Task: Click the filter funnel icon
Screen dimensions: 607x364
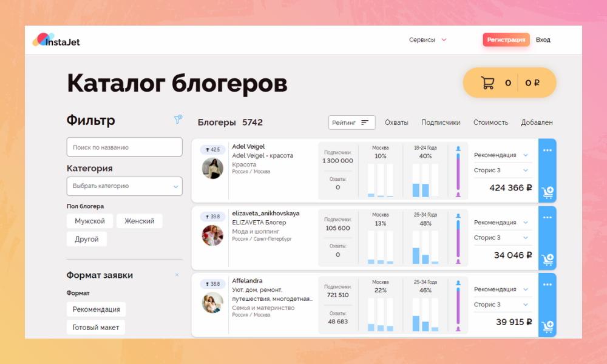Action: point(178,120)
